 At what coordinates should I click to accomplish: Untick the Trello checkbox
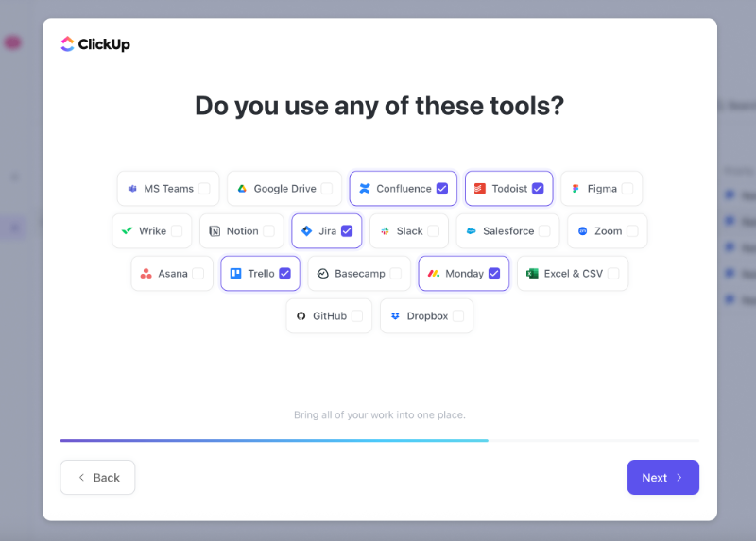tap(285, 274)
